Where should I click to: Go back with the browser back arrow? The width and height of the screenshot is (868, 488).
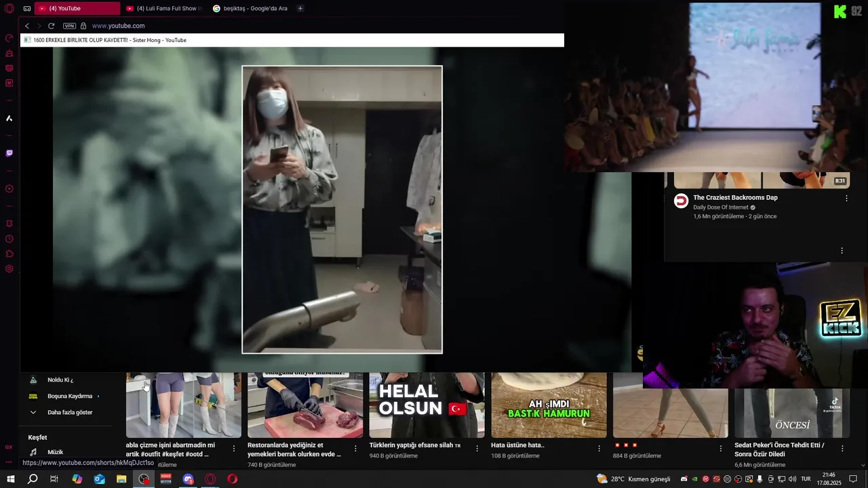27,26
